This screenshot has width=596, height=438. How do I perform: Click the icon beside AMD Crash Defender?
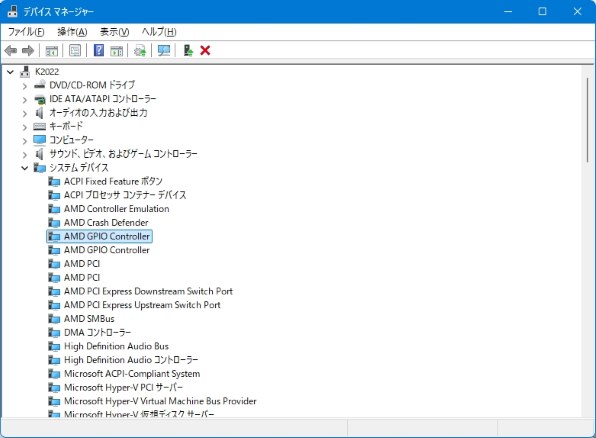tap(54, 223)
